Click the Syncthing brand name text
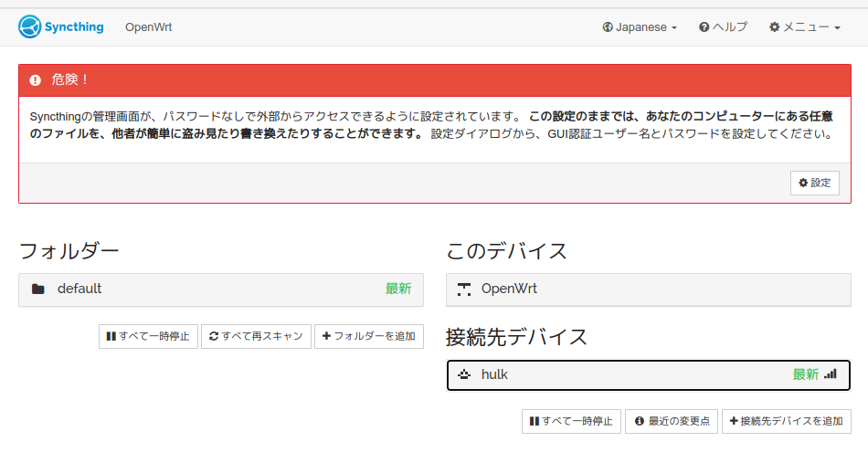868x463 pixels. [x=74, y=26]
